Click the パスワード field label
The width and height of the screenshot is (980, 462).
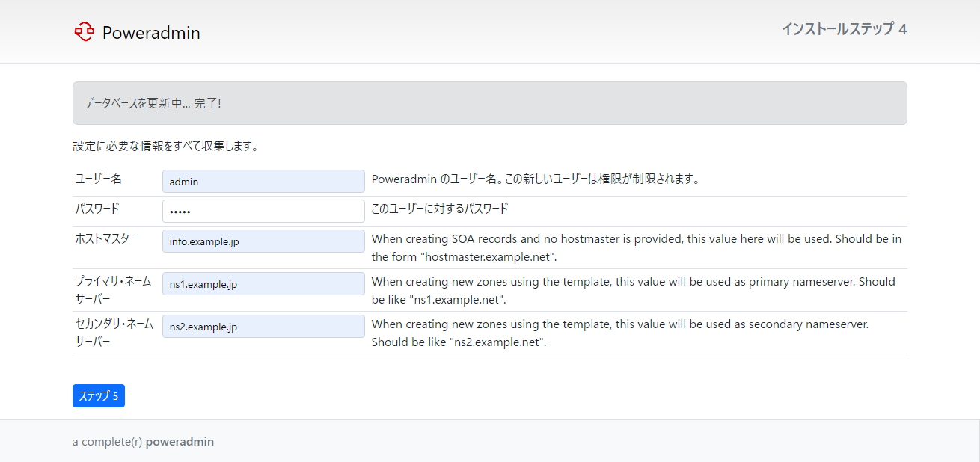[x=97, y=209]
